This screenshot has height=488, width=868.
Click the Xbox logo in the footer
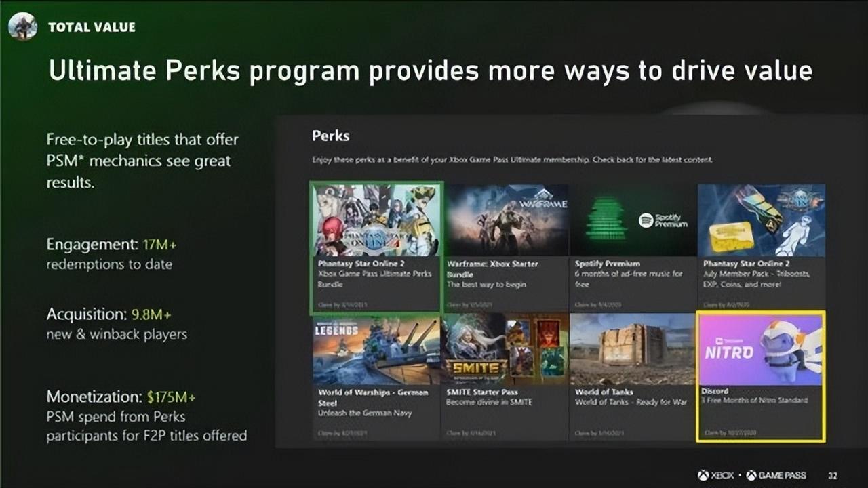[x=715, y=475]
